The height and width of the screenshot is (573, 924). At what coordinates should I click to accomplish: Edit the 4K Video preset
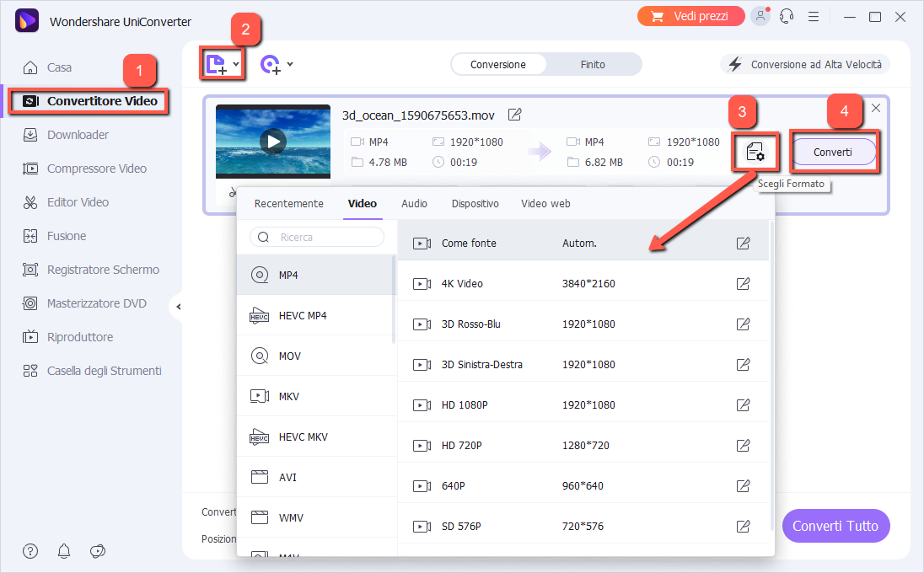pyautogui.click(x=743, y=284)
